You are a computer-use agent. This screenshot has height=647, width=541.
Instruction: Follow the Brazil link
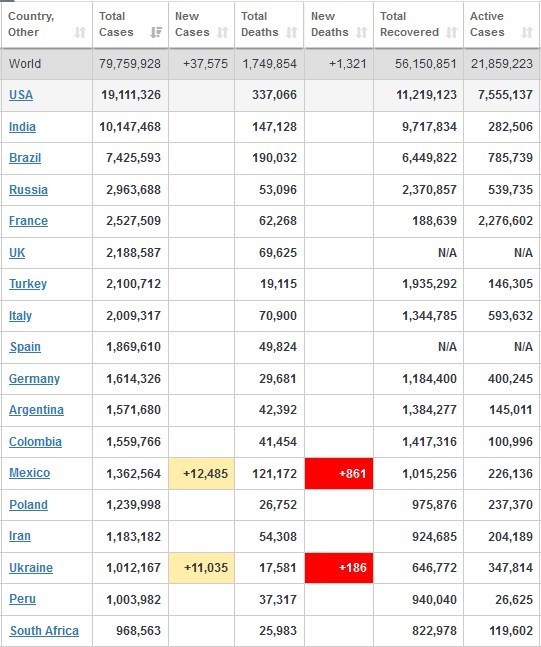(x=25, y=158)
